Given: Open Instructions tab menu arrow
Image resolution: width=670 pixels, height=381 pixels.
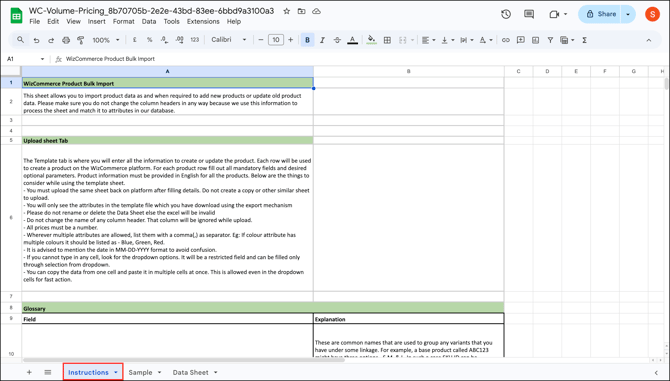Looking at the screenshot, I should pyautogui.click(x=116, y=372).
